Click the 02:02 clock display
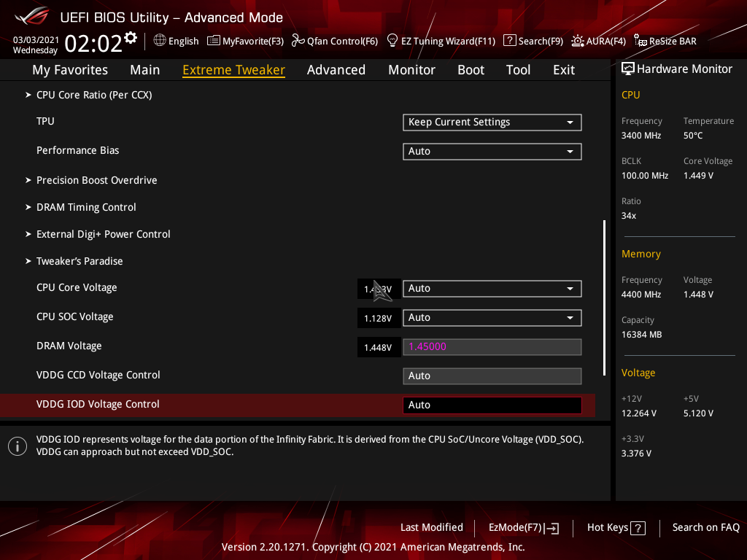Viewport: 747px width, 560px height. pos(93,43)
